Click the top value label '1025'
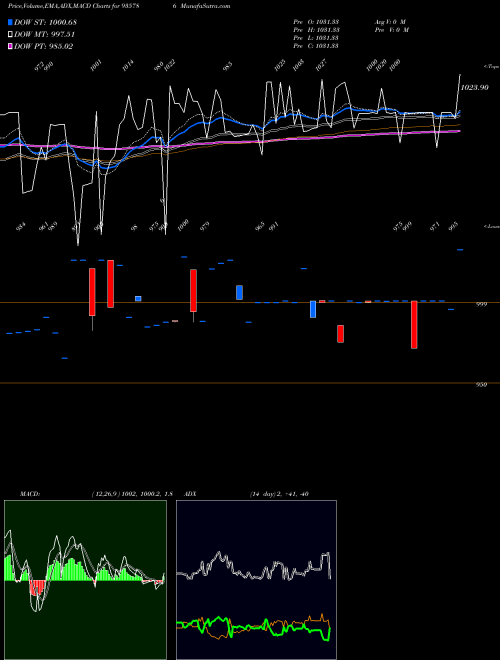Viewport: 500px width, 660px height. click(280, 65)
